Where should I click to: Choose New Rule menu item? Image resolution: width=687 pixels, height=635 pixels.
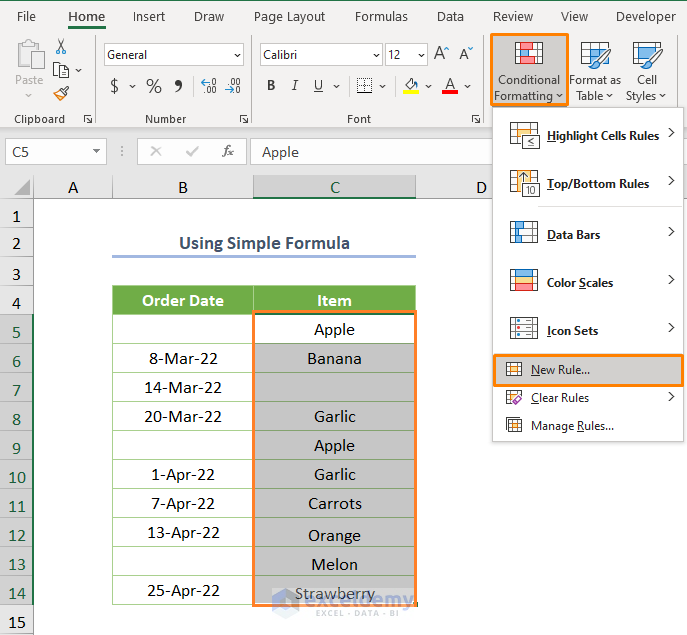(x=588, y=370)
